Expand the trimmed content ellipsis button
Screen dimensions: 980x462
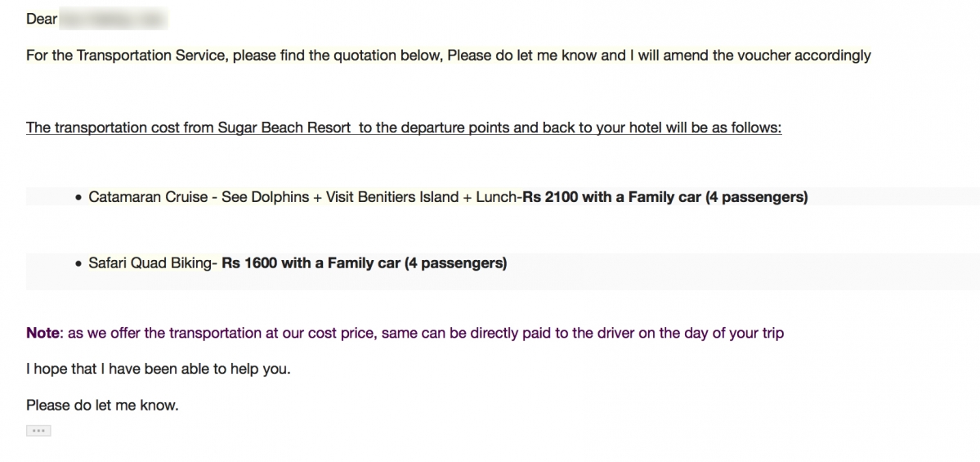coord(38,431)
